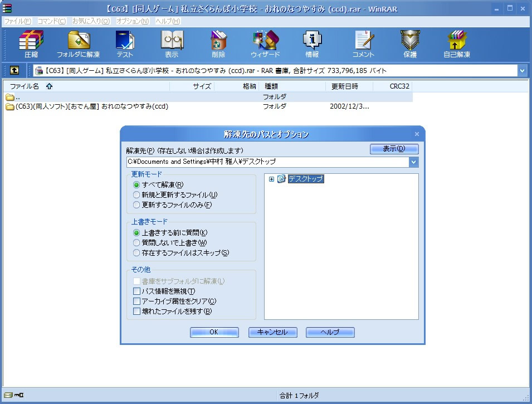Sort by 種類 column header
The width and height of the screenshot is (532, 404).
click(x=292, y=86)
